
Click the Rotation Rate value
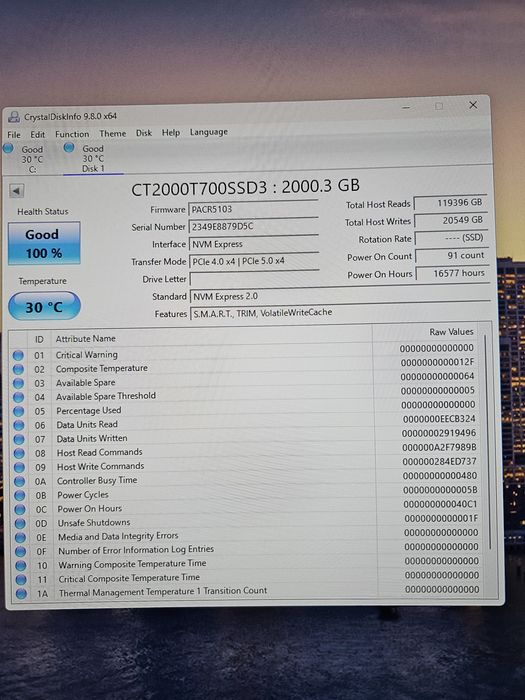pos(451,238)
